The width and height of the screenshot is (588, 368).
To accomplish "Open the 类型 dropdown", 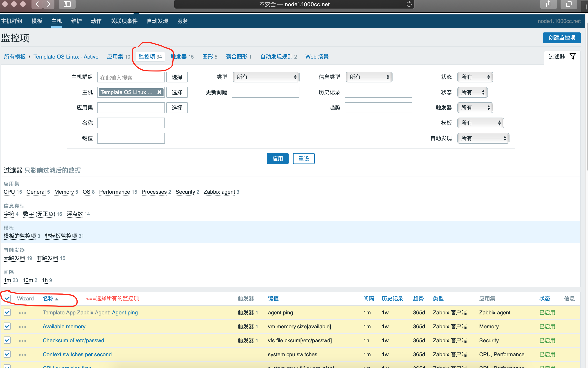I will pos(266,77).
